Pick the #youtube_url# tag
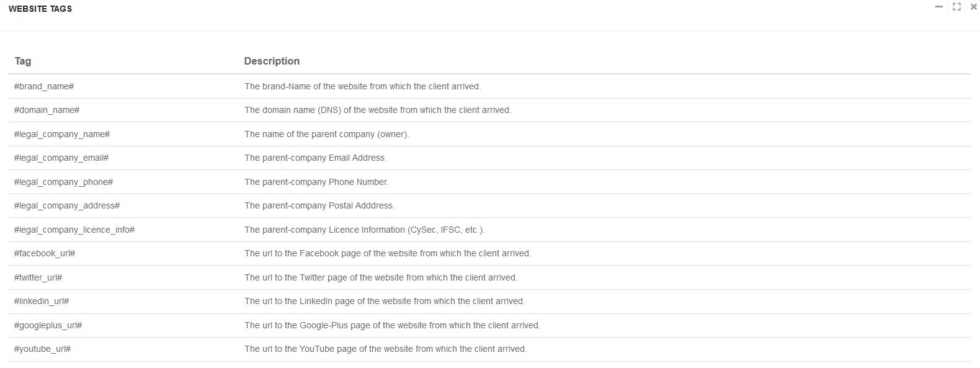The width and height of the screenshot is (980, 368). 43,349
